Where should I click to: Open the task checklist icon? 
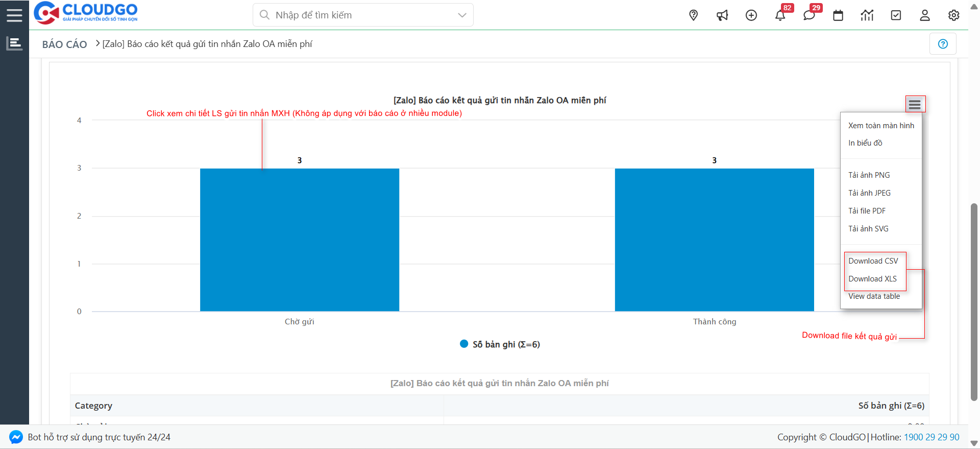click(x=896, y=15)
